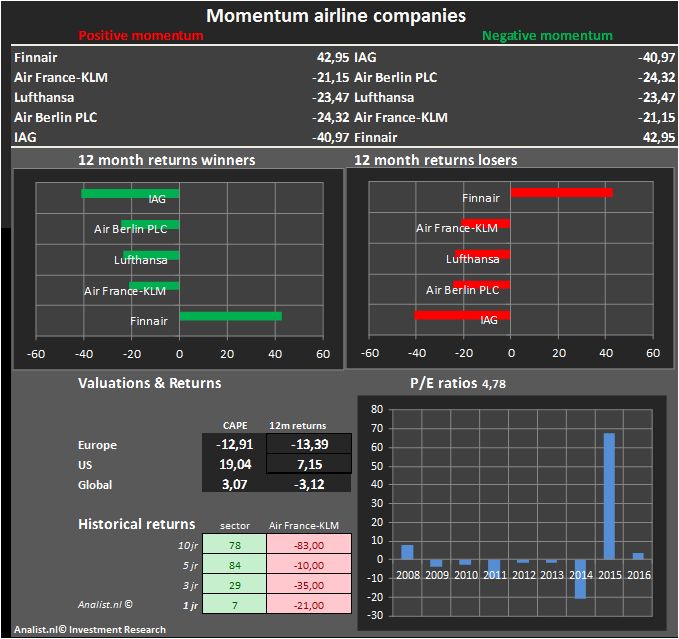Viewport: 679px width, 639px height.
Task: Select the 2015 bar in P/E ratios chart
Action: coord(609,496)
